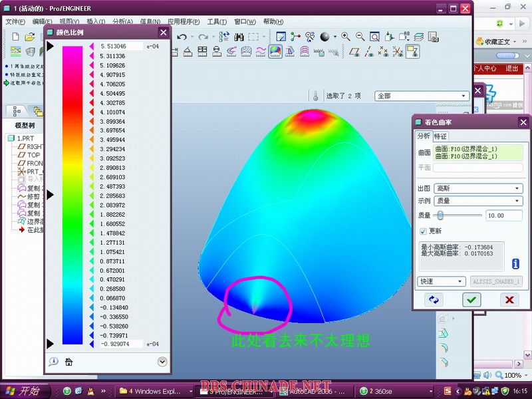Switch to the model tree navigator tab
532x399 pixels.
17,111
